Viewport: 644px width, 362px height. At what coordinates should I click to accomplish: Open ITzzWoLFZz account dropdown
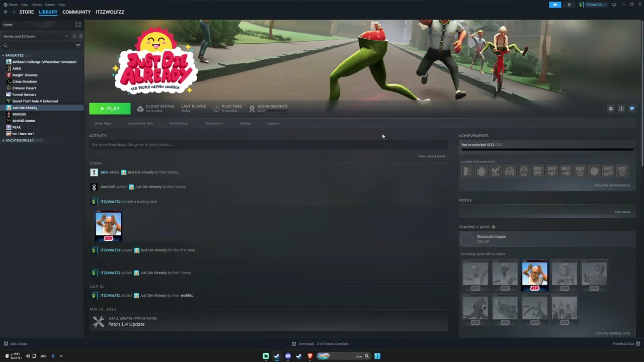(593, 5)
